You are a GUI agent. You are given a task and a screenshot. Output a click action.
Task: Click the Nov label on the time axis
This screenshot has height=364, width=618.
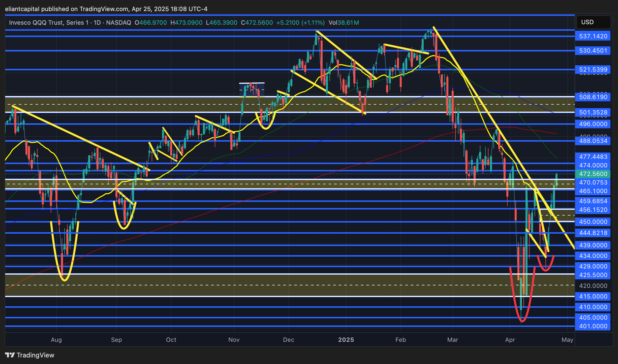(x=234, y=340)
